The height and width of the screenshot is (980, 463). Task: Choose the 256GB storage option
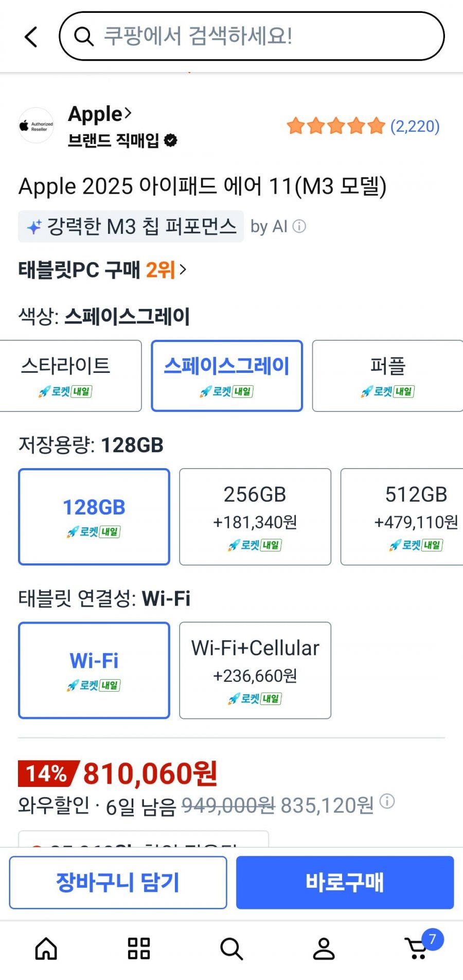tap(255, 517)
